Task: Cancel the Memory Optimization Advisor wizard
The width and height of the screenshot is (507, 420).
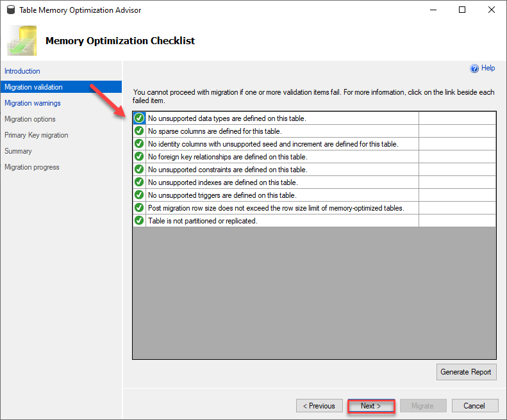Action: click(x=475, y=406)
